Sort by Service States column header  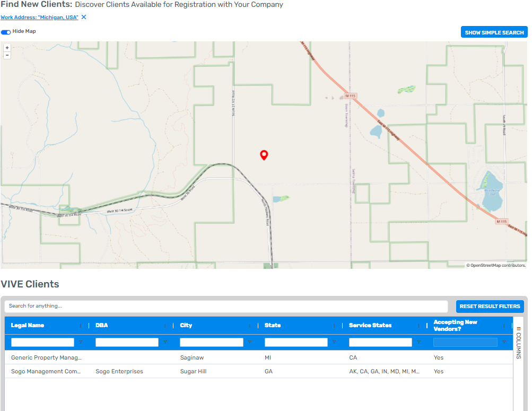coord(370,325)
